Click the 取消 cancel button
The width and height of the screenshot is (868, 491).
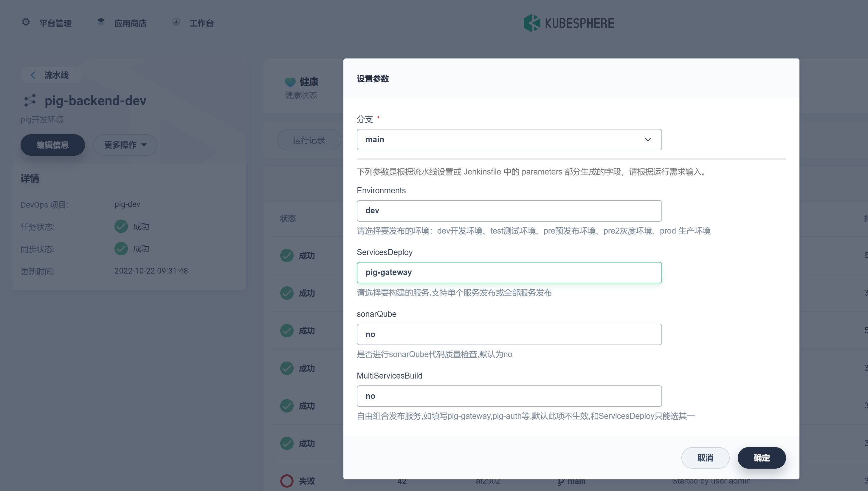click(x=705, y=458)
